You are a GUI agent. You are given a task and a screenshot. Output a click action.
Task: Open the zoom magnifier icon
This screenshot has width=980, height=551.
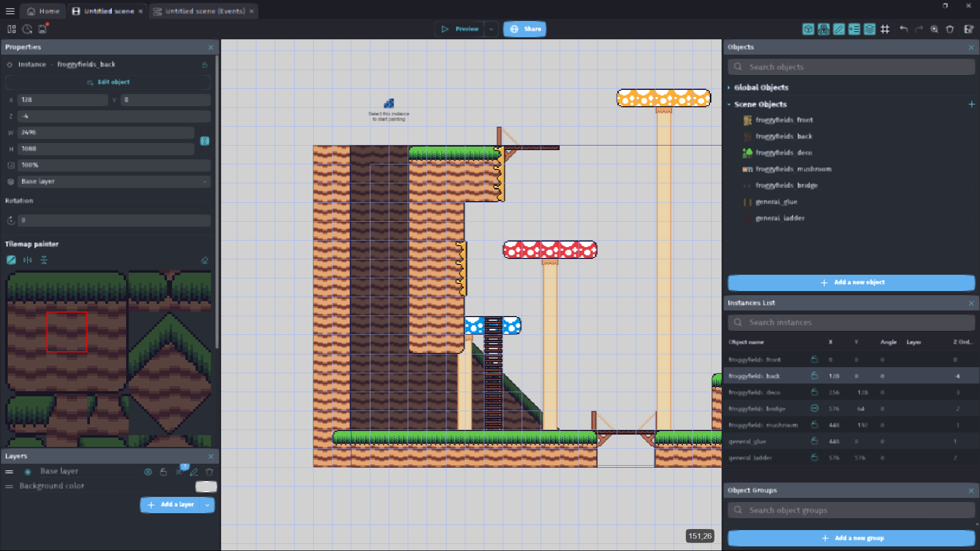pos(935,29)
